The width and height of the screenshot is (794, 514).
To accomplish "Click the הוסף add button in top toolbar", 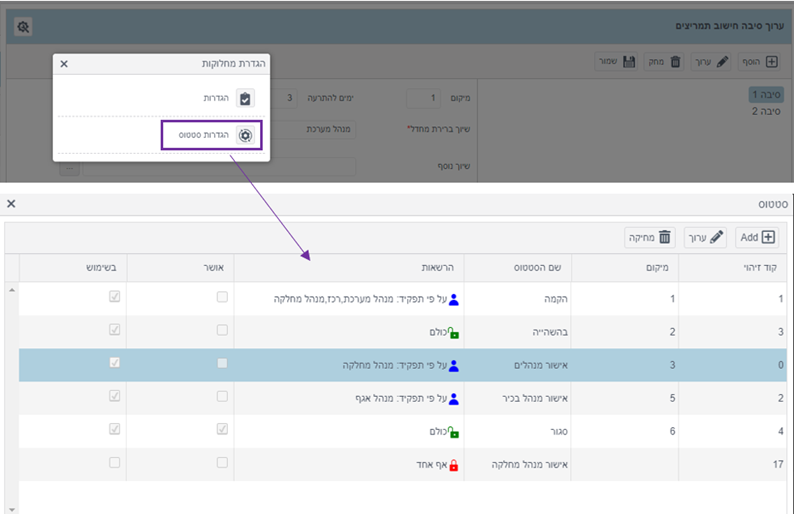I will tap(759, 62).
